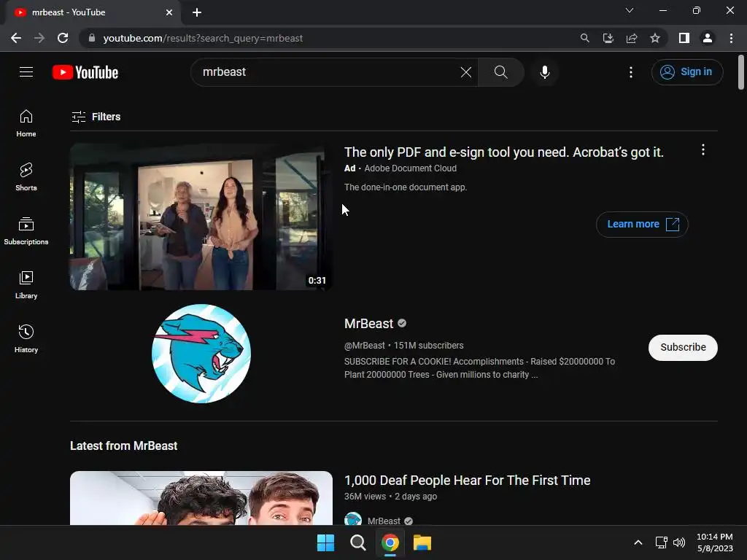
Task: Open the 1,000 Deaf People video title
Action: (x=467, y=480)
